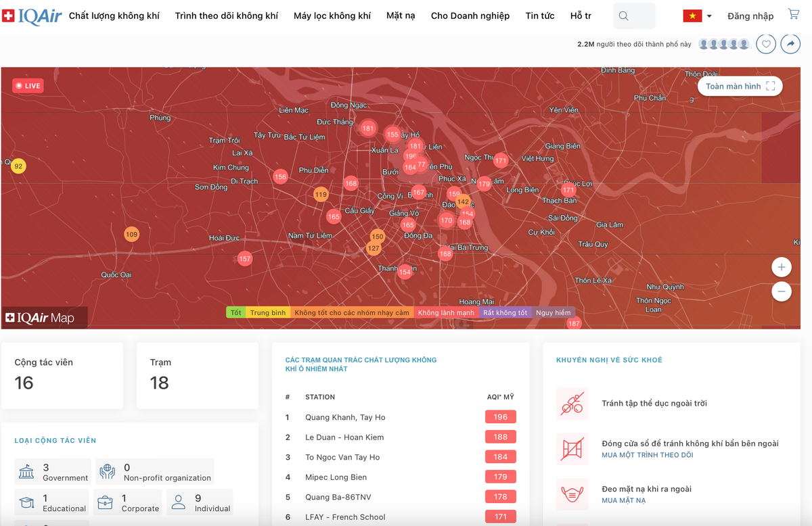Open Máy lọc không khí menu
812x526 pixels.
tap(332, 16)
